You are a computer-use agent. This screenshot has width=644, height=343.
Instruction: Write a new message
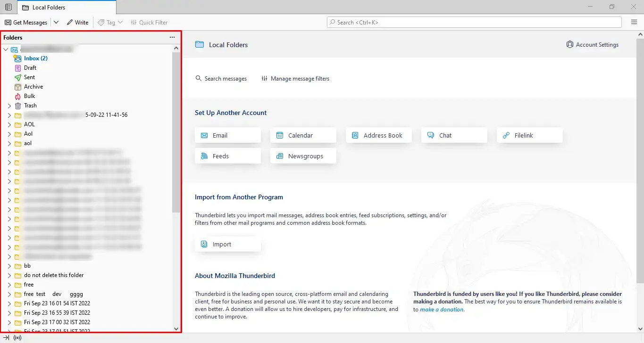click(77, 22)
